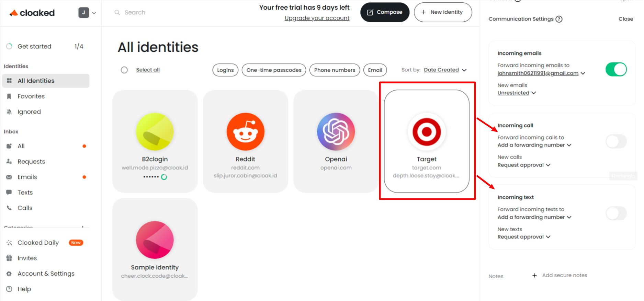This screenshot has height=301, width=644.
Task: Toggle incoming calls forwarding switch
Action: click(616, 141)
